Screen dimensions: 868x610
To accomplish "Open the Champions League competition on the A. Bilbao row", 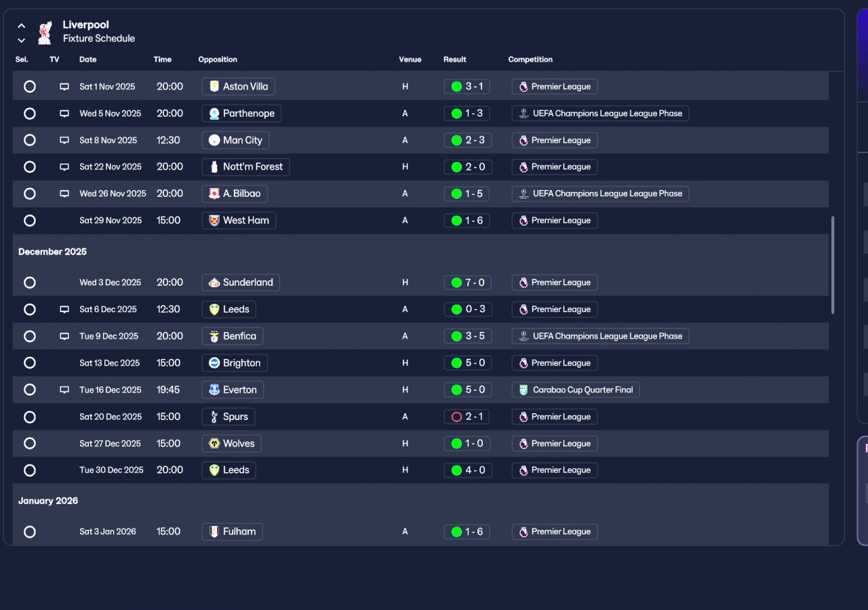I will click(x=600, y=193).
